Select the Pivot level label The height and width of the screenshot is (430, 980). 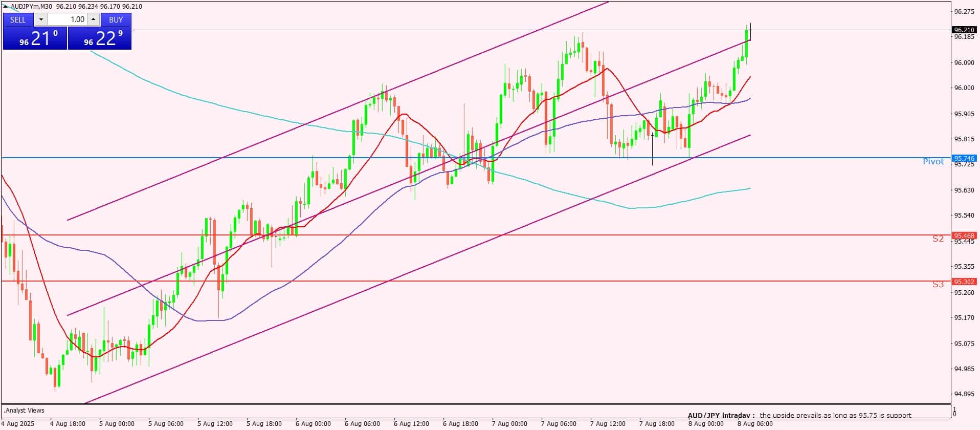coord(933,161)
